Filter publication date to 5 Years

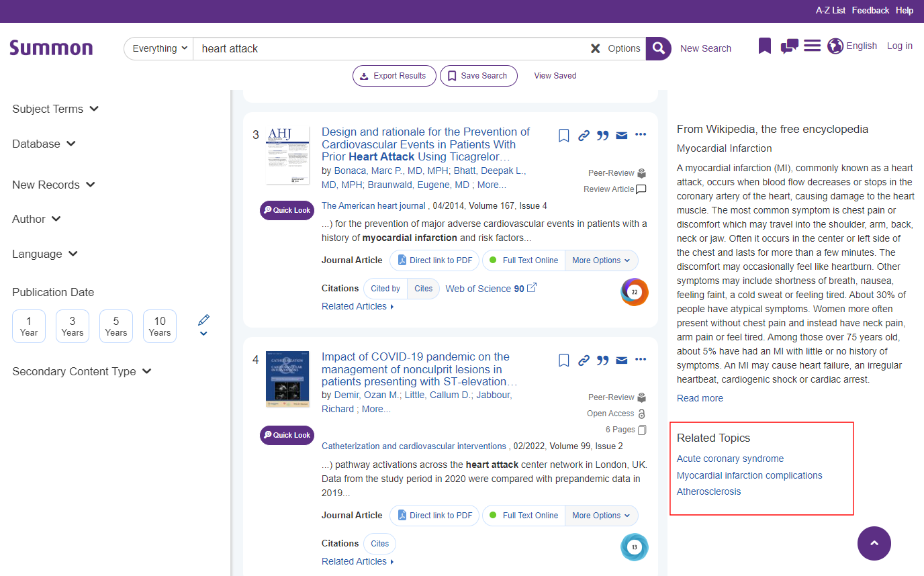coord(116,326)
